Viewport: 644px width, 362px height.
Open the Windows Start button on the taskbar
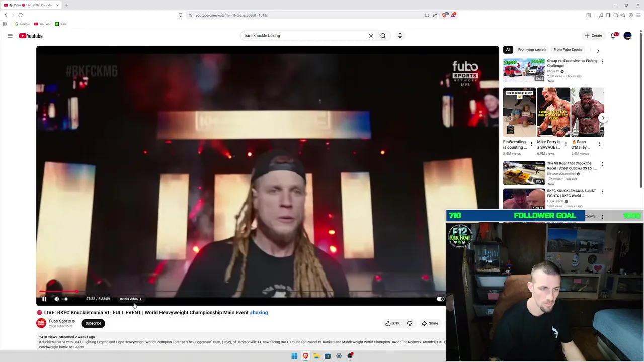294,356
